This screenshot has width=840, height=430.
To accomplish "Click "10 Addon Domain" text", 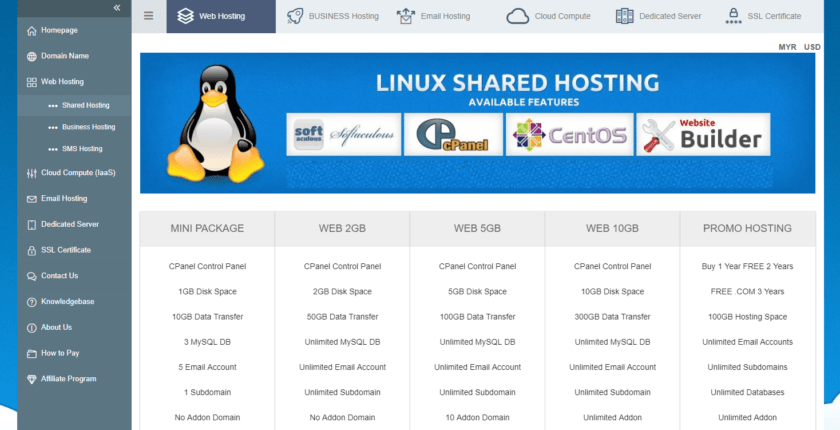I will tap(477, 417).
